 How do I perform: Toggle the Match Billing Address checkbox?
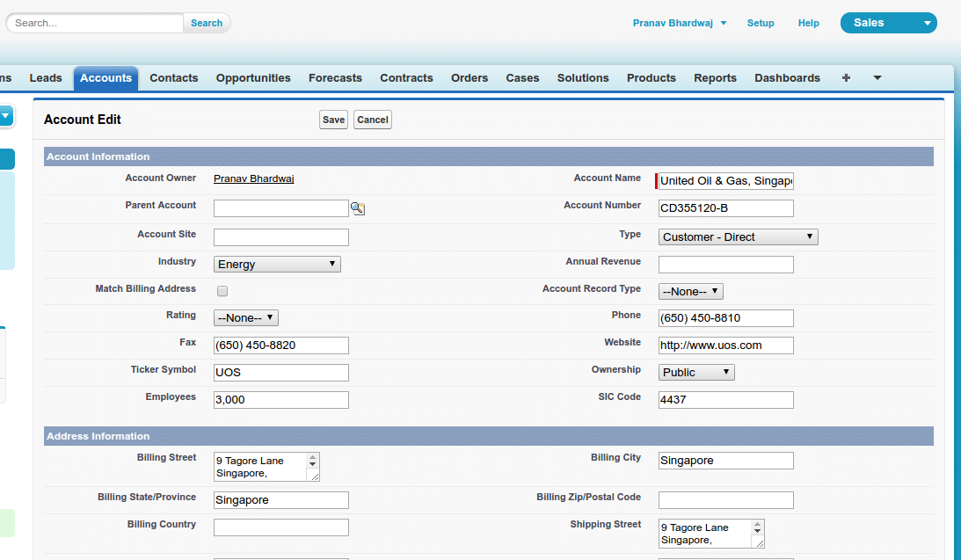222,291
